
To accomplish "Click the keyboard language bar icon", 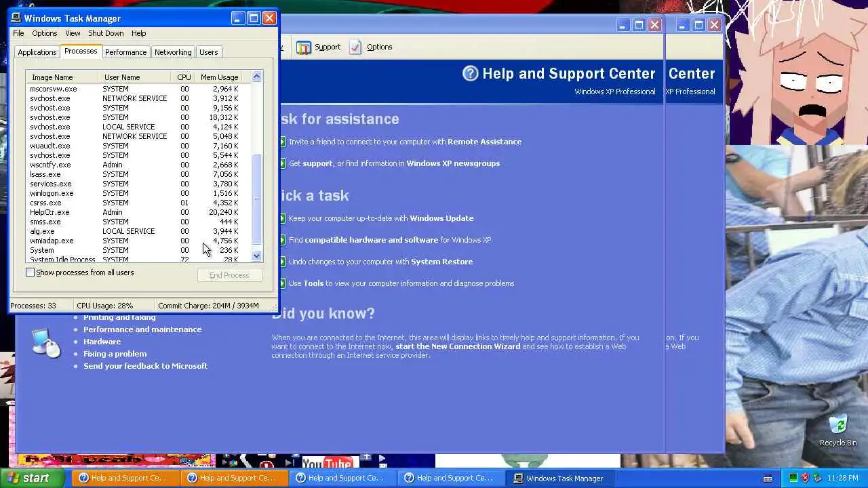I will click(768, 479).
